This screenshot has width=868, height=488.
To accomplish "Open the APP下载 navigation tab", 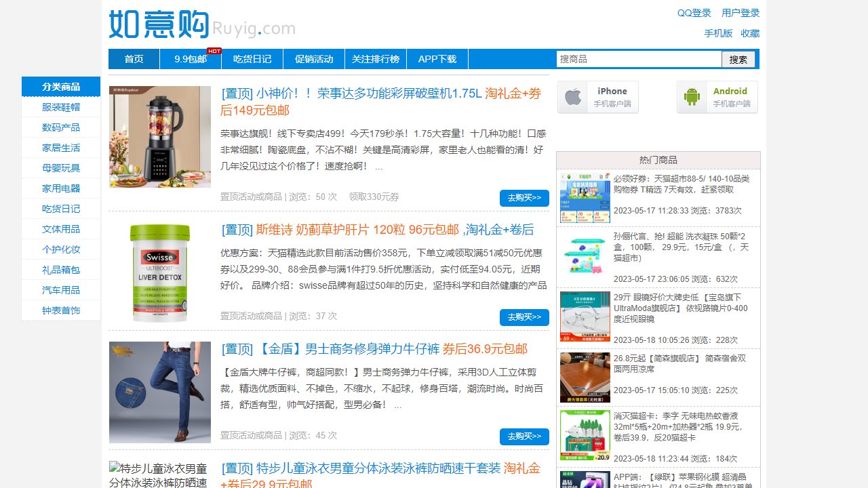I will pyautogui.click(x=437, y=59).
